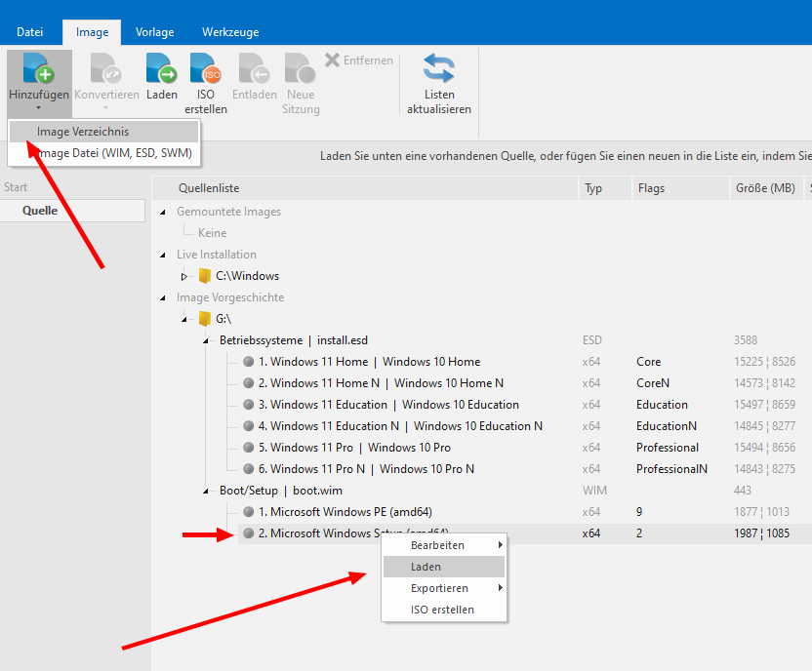Select 1. Microsoft Windows PE (amd64)

click(x=345, y=512)
